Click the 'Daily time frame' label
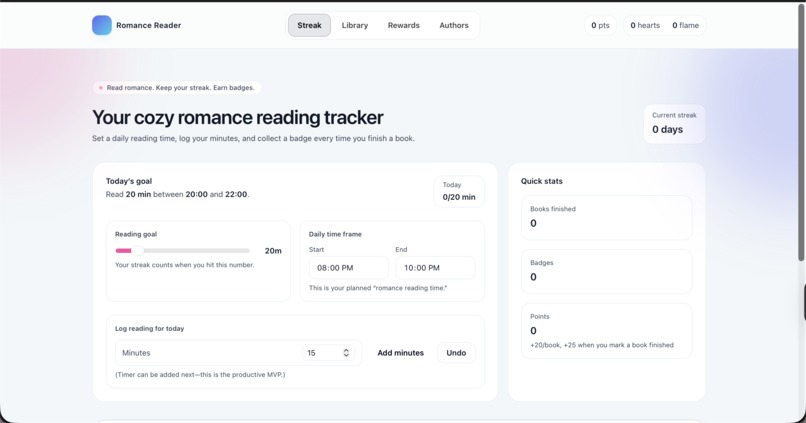 point(335,234)
